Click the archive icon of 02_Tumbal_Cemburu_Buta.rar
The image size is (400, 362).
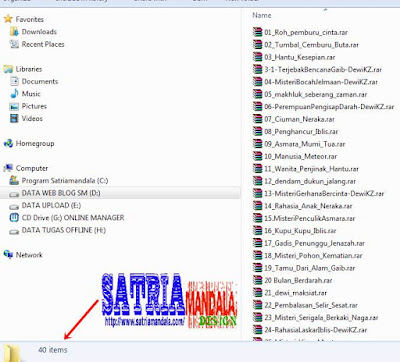[x=257, y=44]
